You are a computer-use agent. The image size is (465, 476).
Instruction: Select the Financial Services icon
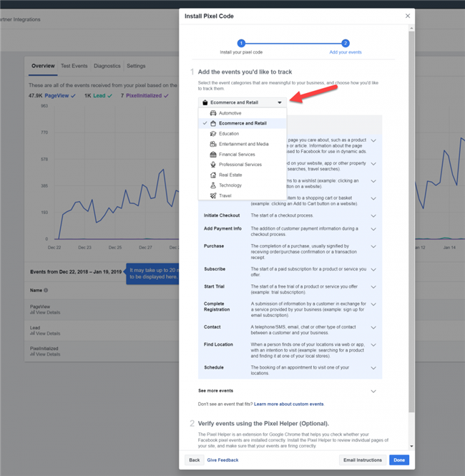click(212, 155)
